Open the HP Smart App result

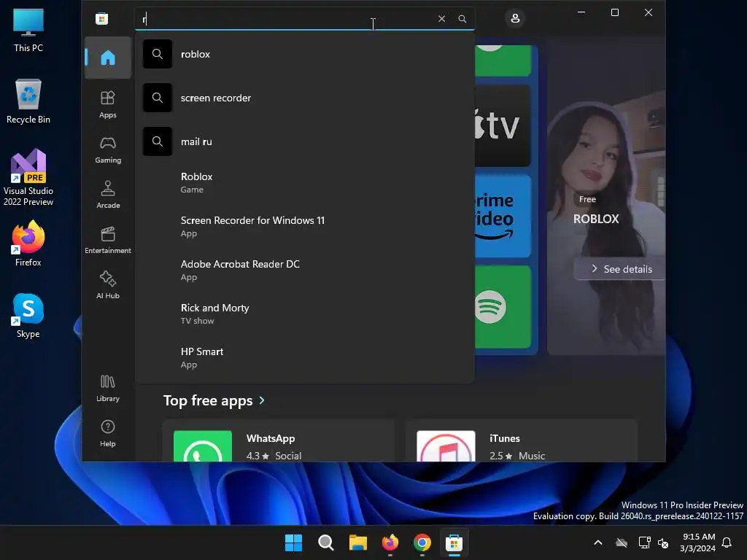point(305,357)
